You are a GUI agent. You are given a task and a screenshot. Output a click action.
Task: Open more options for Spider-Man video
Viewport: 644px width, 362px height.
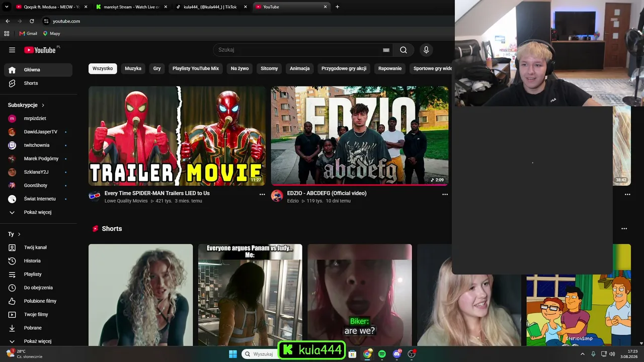click(x=262, y=195)
